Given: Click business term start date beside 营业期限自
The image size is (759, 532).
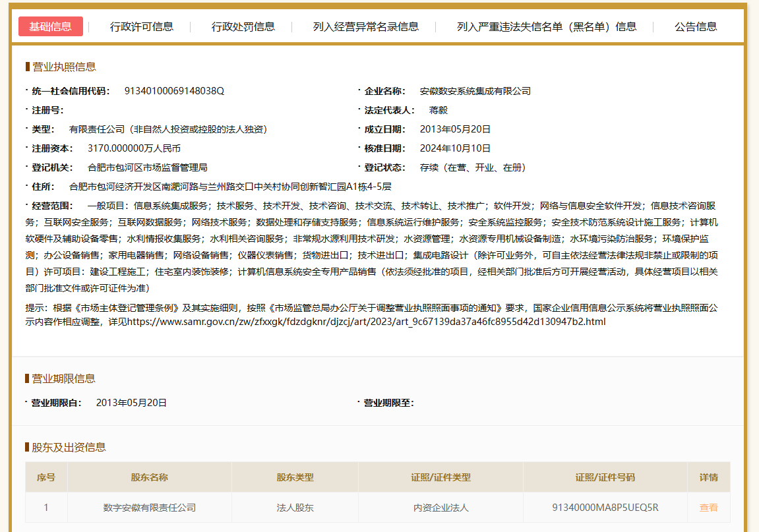Looking at the screenshot, I should coord(132,403).
